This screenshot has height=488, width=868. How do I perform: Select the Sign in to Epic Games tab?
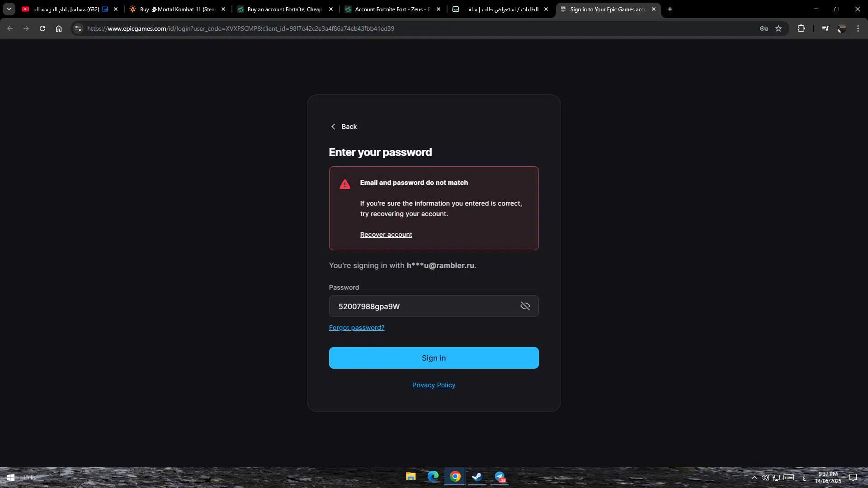(x=608, y=9)
